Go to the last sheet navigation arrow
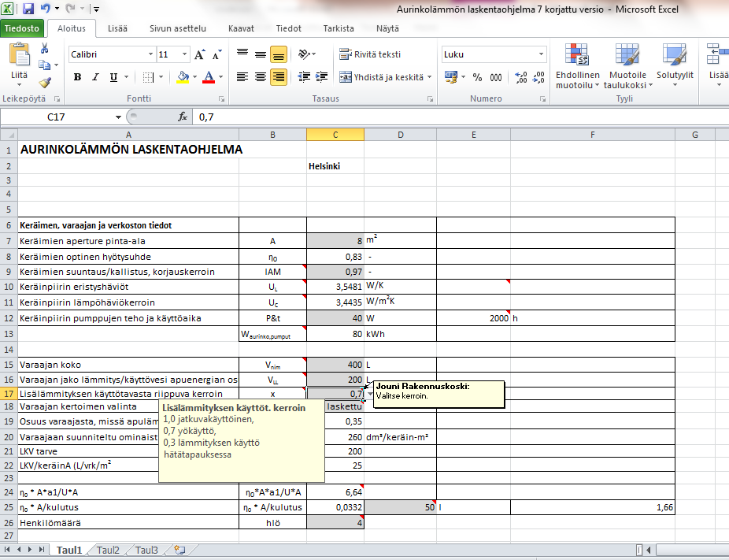Image resolution: width=729 pixels, height=560 pixels. 42,550
